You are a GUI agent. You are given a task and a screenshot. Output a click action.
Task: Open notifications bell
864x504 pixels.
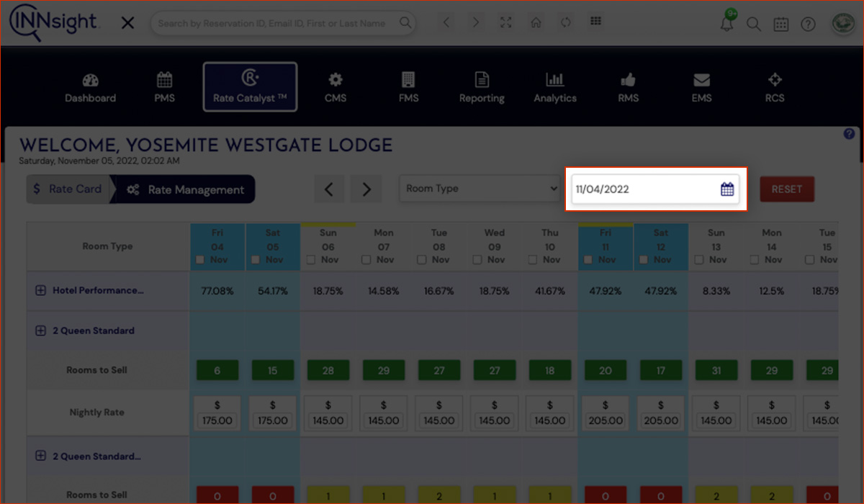[x=727, y=23]
